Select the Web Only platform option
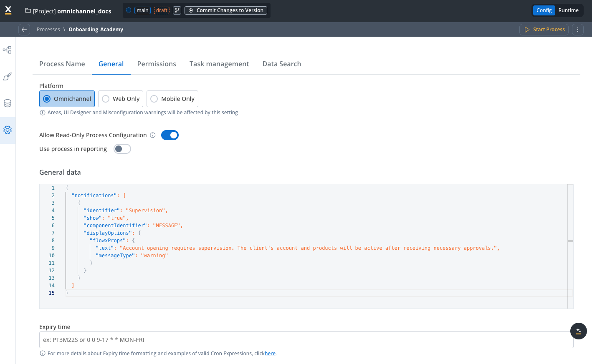Screen dimensions: 592x364 [x=121, y=99]
